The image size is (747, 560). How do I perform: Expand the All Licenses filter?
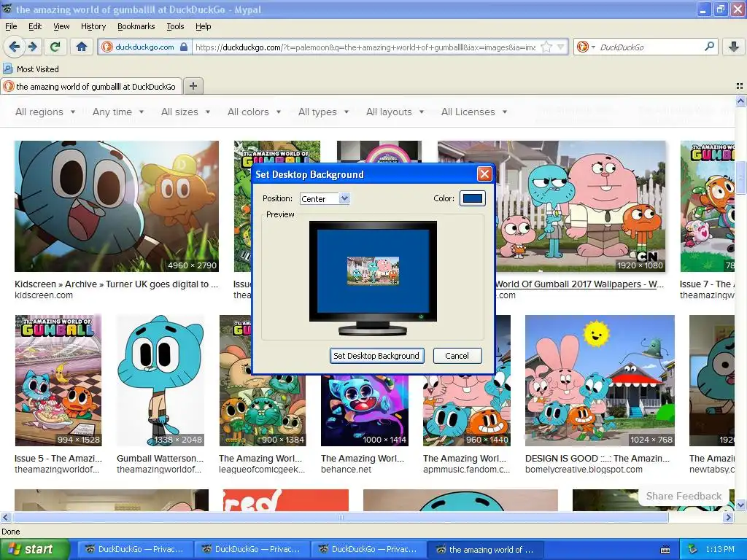pyautogui.click(x=474, y=112)
